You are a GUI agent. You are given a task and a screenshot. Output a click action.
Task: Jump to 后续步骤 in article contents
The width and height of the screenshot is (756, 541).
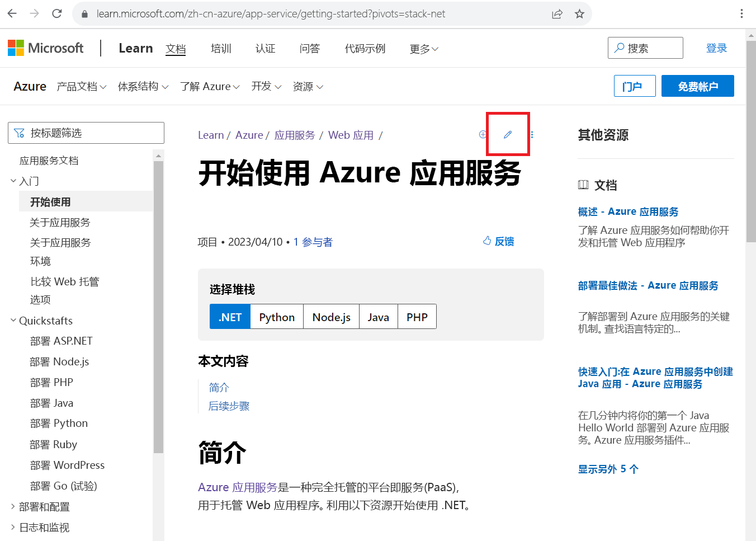[x=229, y=406]
